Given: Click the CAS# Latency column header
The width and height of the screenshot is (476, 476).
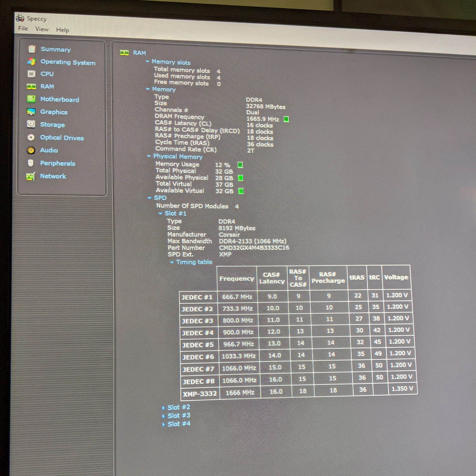Looking at the screenshot, I should click(x=272, y=278).
